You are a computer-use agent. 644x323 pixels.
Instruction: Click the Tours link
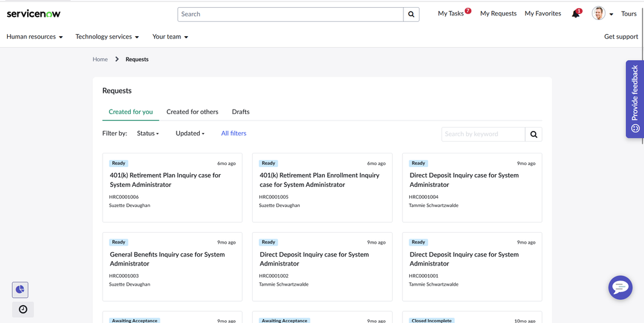tap(629, 14)
